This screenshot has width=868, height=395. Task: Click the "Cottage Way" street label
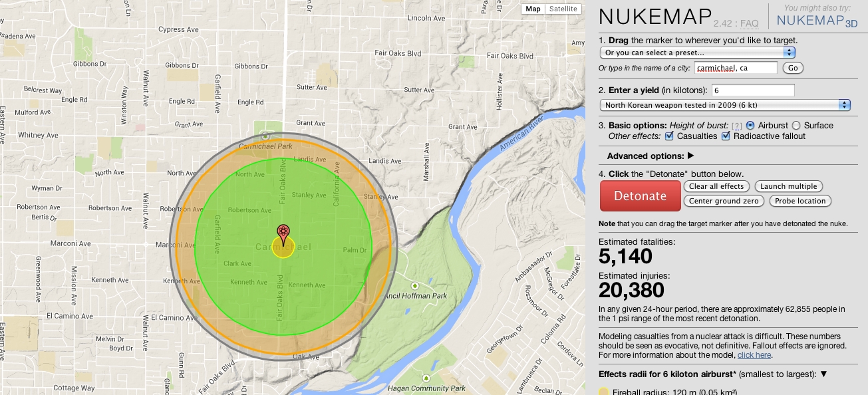point(75,388)
